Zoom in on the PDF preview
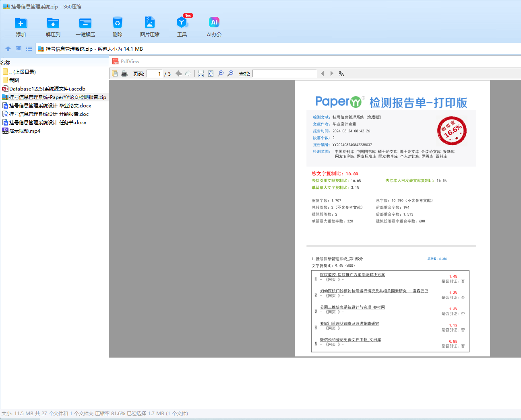 pyautogui.click(x=230, y=74)
